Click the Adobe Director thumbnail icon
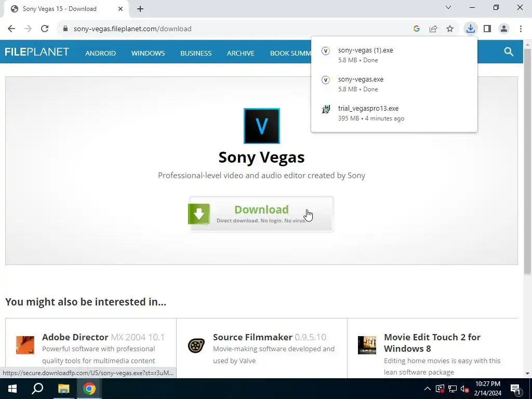 [x=25, y=345]
